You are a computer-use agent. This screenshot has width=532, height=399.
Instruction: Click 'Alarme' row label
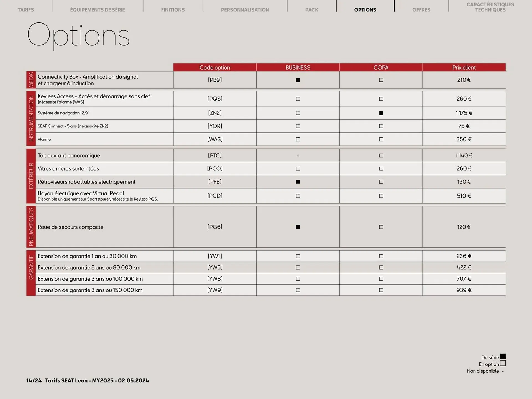point(44,139)
